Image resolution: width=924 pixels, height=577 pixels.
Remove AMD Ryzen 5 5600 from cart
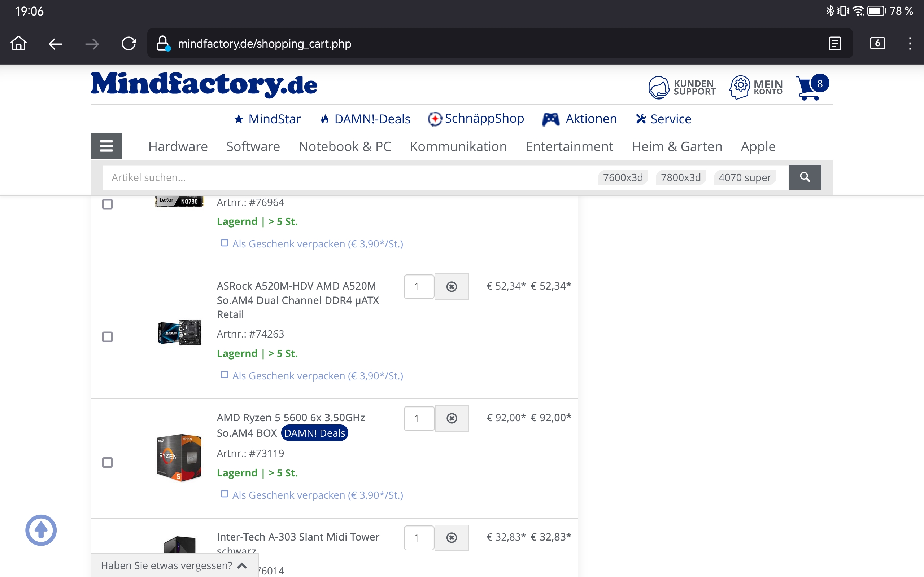tap(451, 419)
